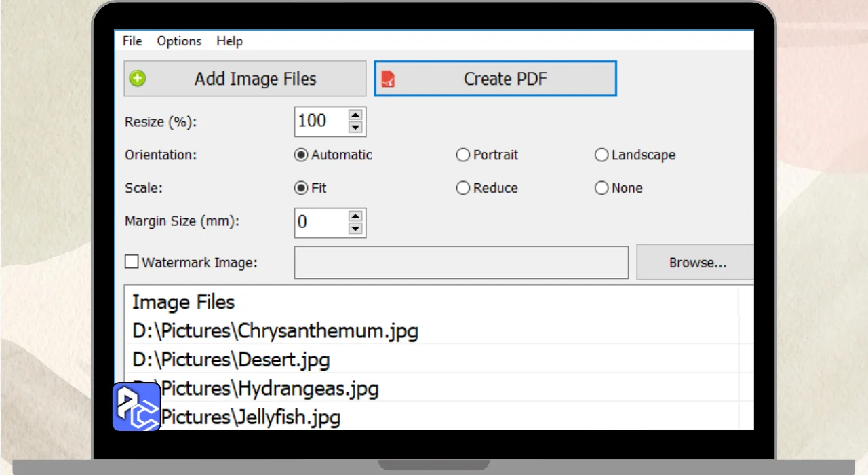The width and height of the screenshot is (868, 475).
Task: Decrease Margin Size using down arrow
Action: (x=355, y=229)
